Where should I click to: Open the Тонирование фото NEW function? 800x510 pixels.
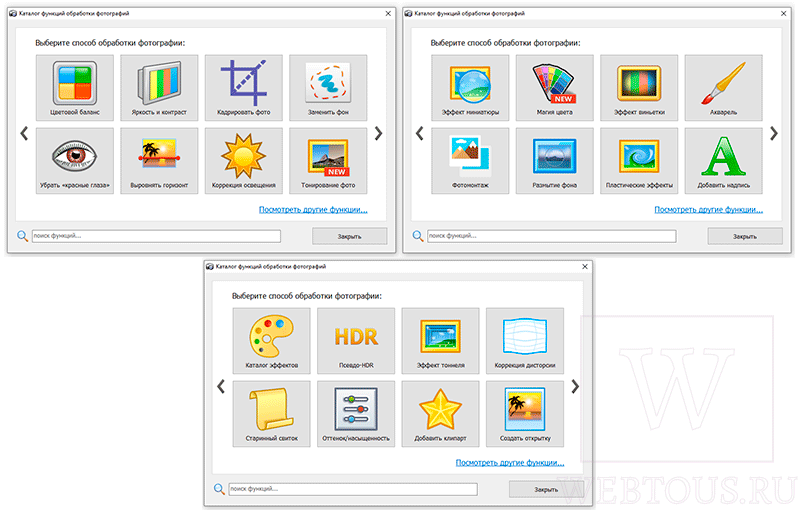[328, 161]
